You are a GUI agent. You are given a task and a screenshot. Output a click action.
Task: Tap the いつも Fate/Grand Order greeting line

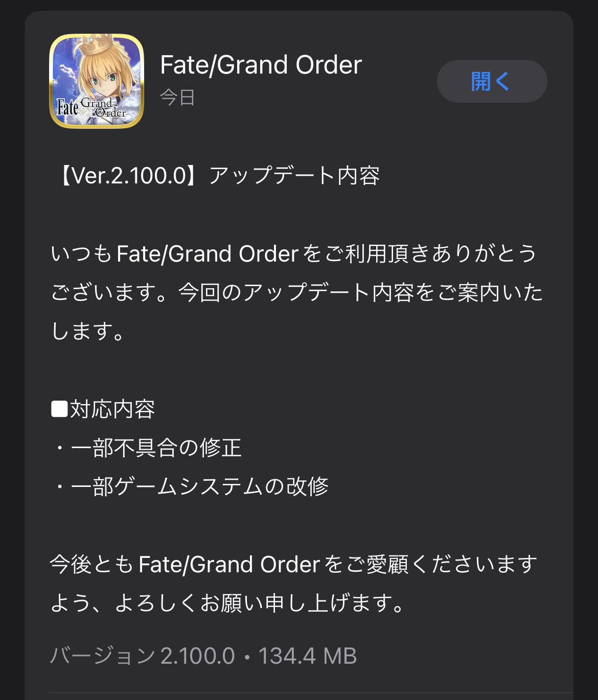point(294,254)
